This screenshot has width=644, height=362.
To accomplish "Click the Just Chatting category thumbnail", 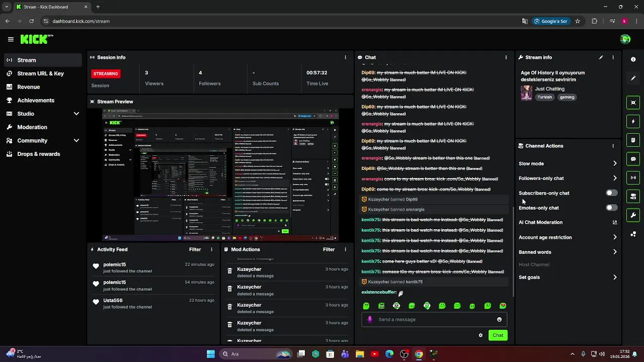I will click(526, 93).
